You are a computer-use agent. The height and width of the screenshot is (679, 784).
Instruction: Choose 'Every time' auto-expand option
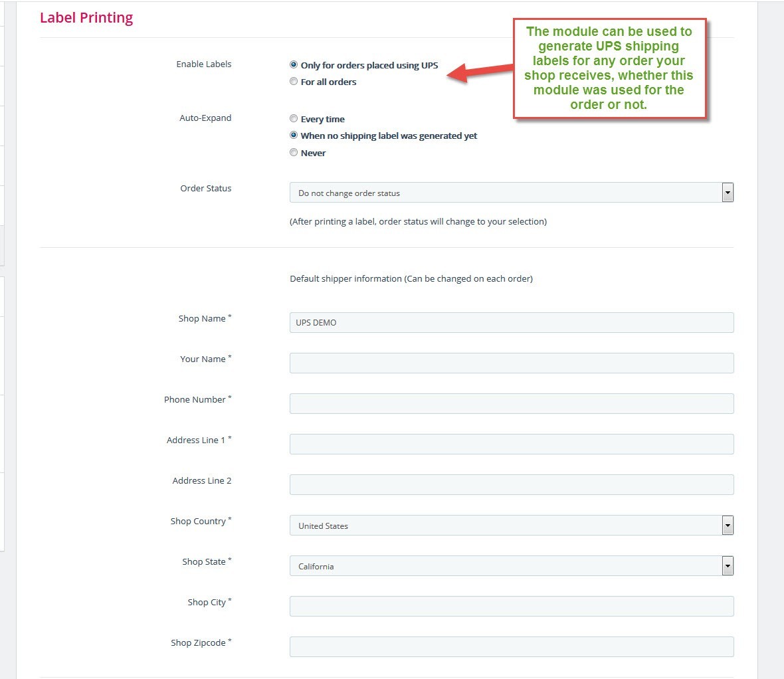[294, 118]
